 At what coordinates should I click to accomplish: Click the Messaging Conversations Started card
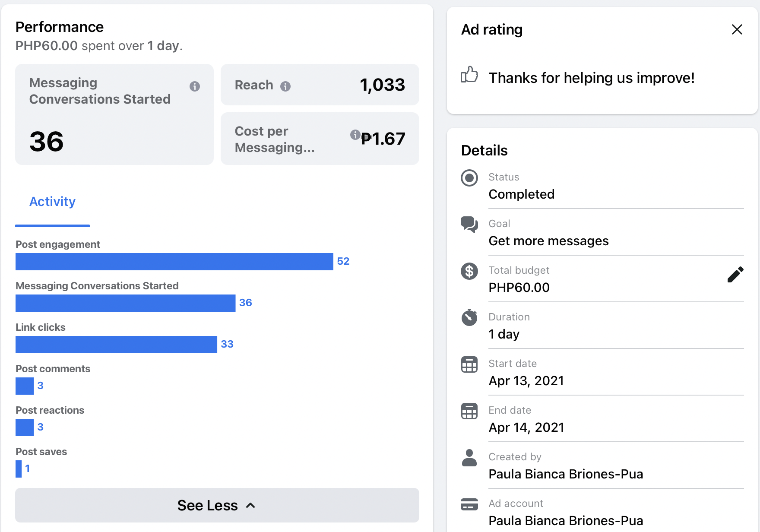pyautogui.click(x=114, y=114)
